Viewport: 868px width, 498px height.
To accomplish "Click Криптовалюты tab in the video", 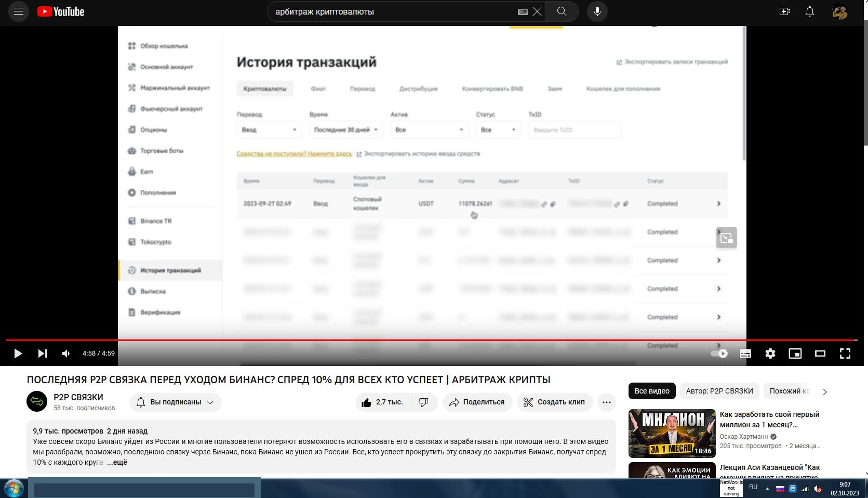I will [265, 89].
